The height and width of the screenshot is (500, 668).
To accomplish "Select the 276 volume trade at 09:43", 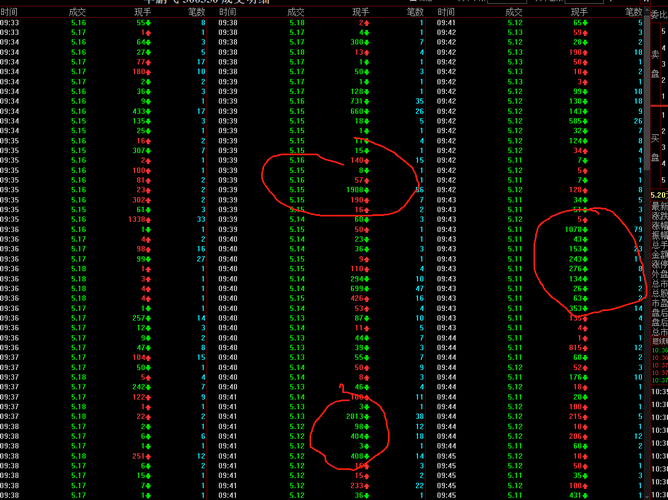I will [x=579, y=269].
